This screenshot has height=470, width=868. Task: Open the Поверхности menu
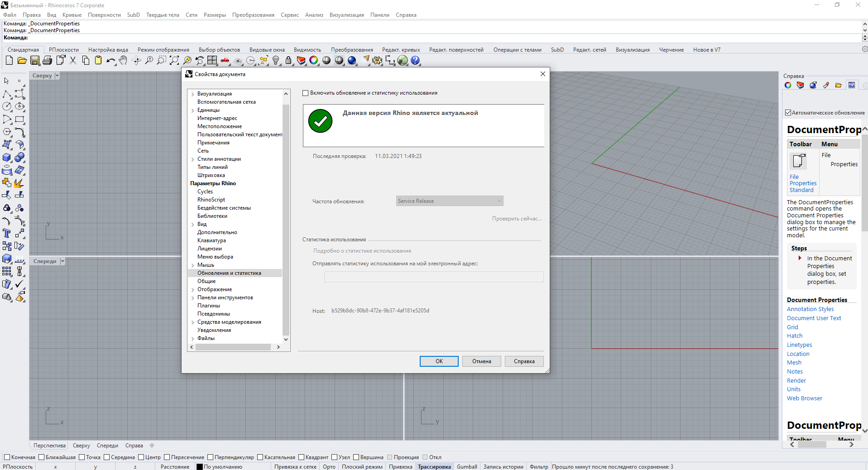point(104,15)
